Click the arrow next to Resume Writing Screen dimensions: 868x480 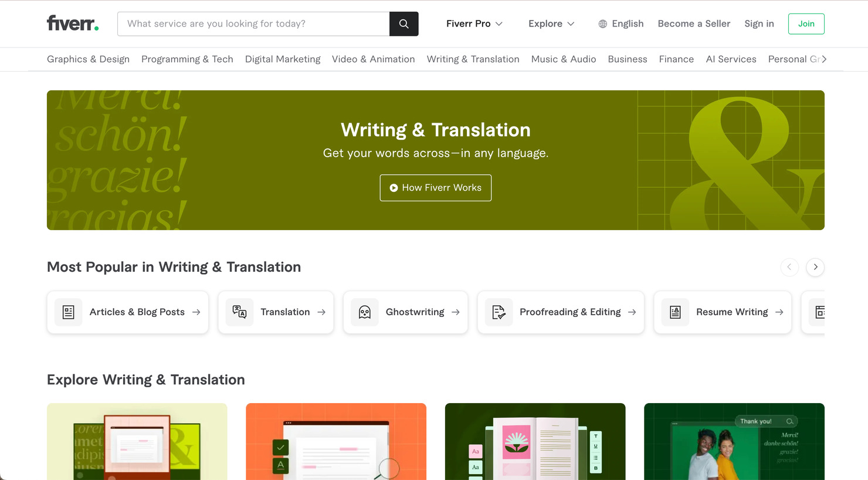[x=779, y=312]
